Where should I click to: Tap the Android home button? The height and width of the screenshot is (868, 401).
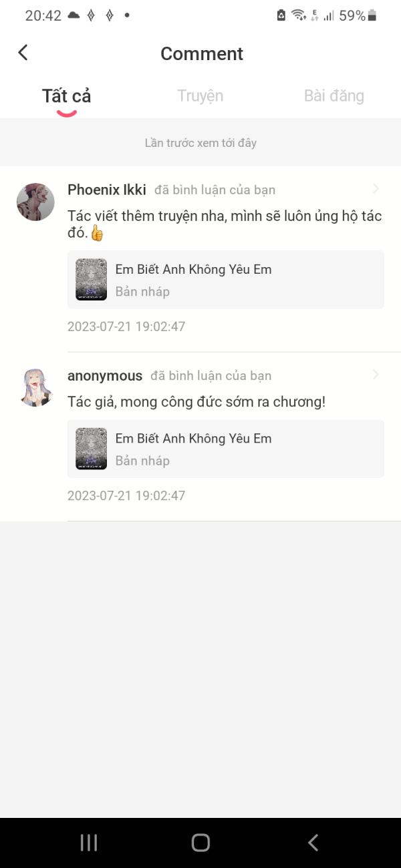point(200,843)
